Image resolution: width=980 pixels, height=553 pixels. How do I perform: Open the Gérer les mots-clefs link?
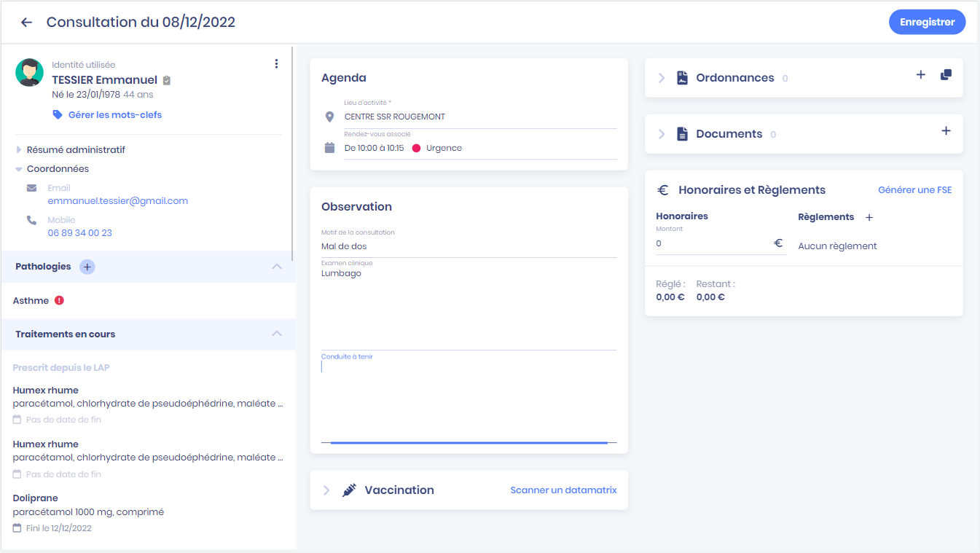pos(114,115)
